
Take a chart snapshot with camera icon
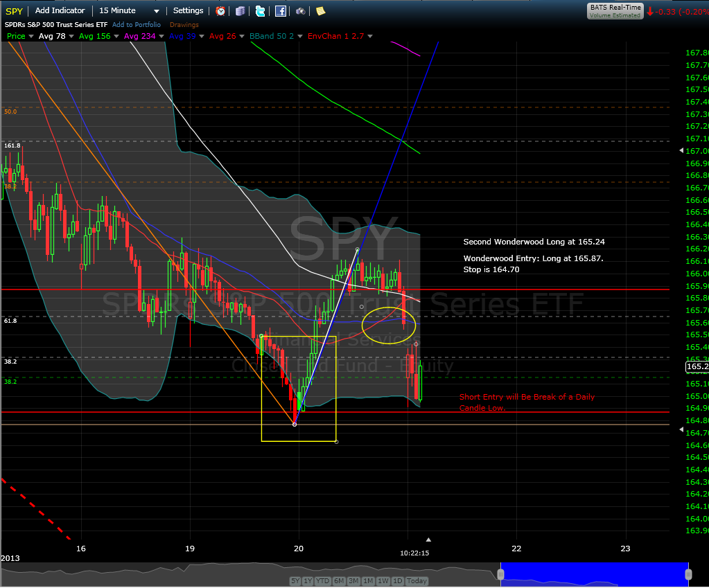click(x=300, y=11)
